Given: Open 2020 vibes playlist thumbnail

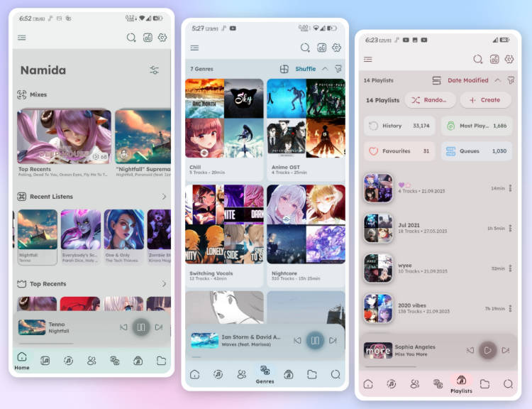Looking at the screenshot, I should pos(378,308).
